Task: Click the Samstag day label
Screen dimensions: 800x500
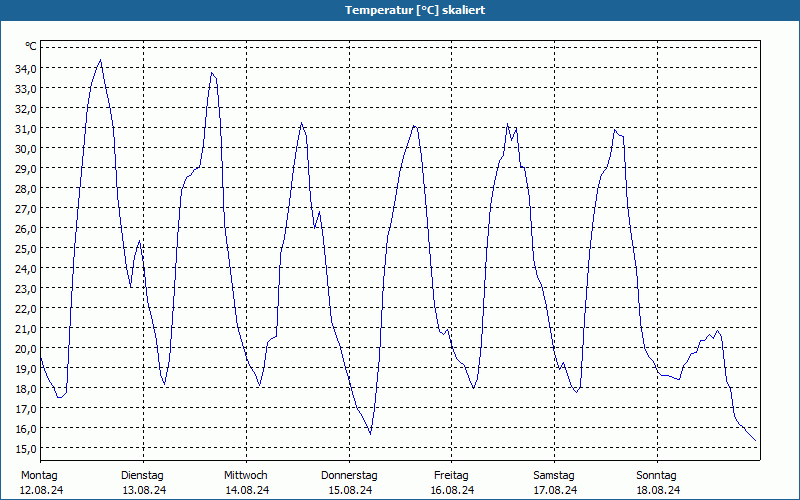Action: tap(554, 476)
